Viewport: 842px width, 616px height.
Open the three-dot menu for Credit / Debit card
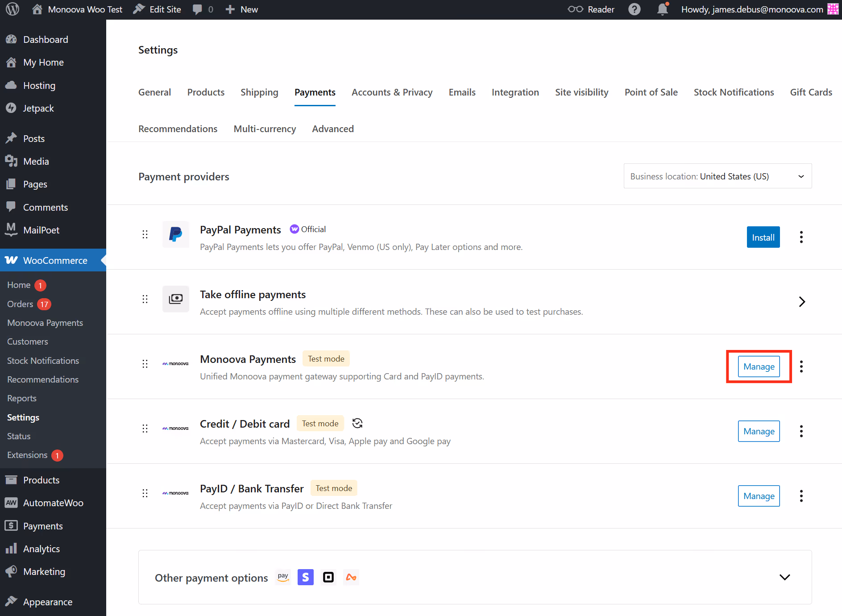tap(801, 431)
